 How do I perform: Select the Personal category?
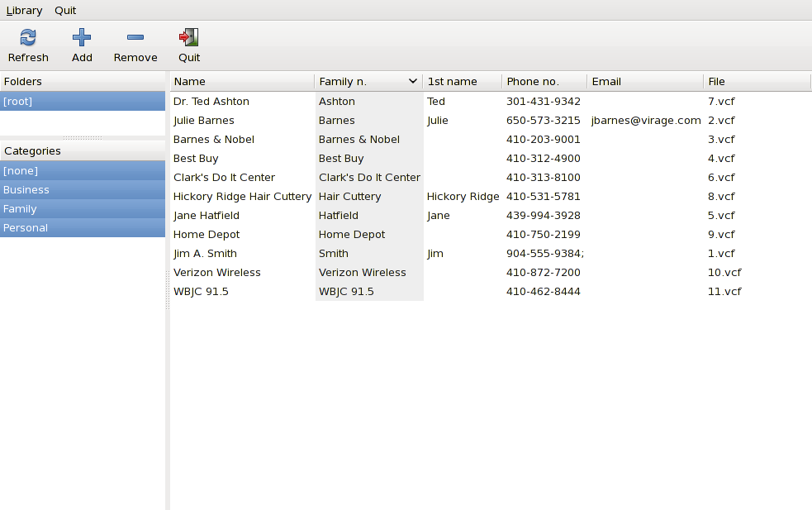[x=83, y=228]
